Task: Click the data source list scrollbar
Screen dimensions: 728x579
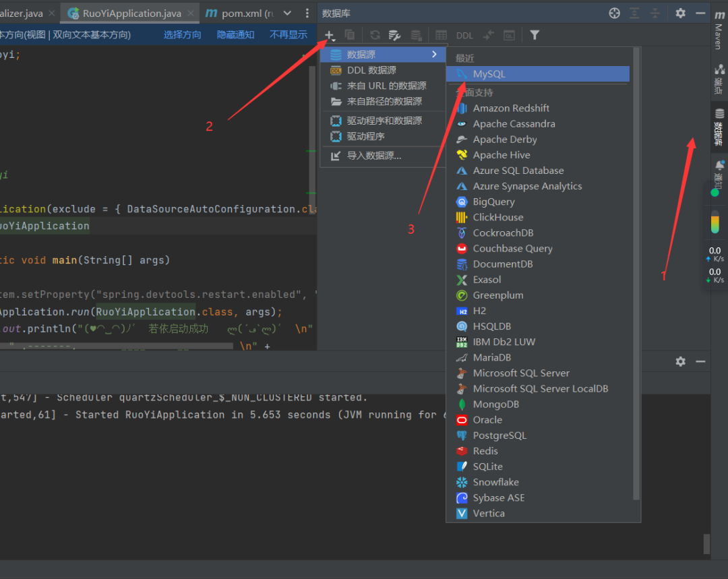Action: [636, 274]
